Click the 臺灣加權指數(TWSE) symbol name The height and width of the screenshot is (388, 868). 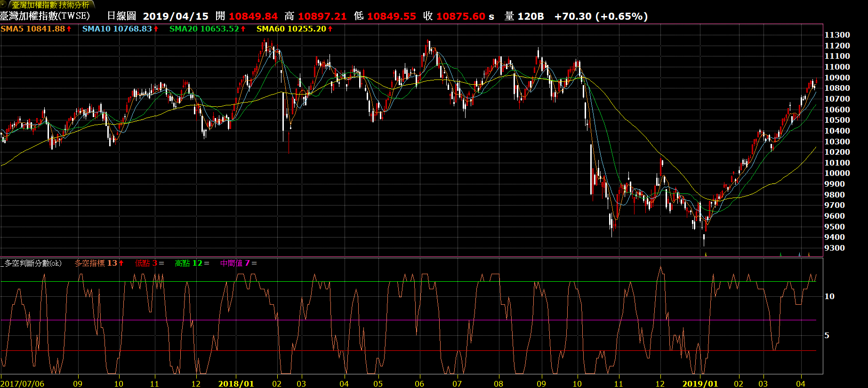(45, 16)
